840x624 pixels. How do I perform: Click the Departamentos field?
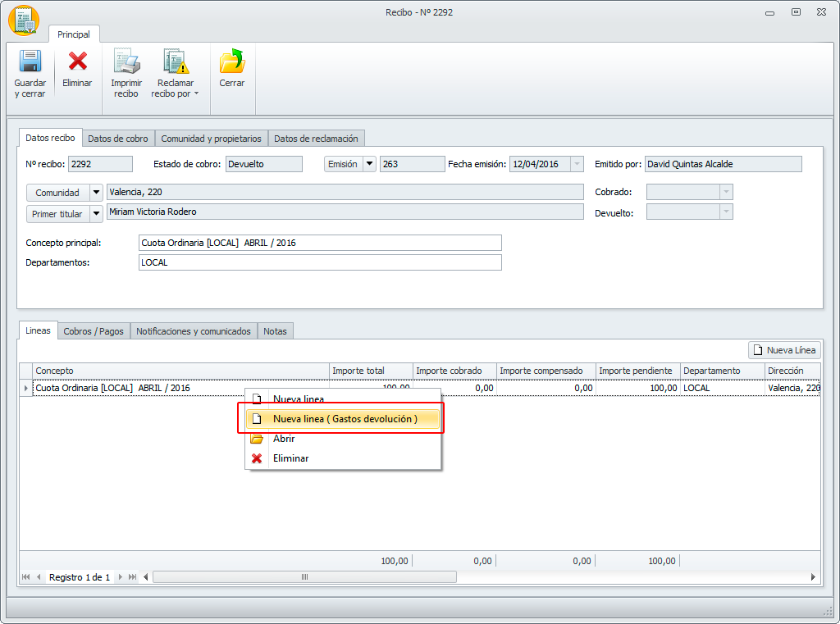[320, 262]
